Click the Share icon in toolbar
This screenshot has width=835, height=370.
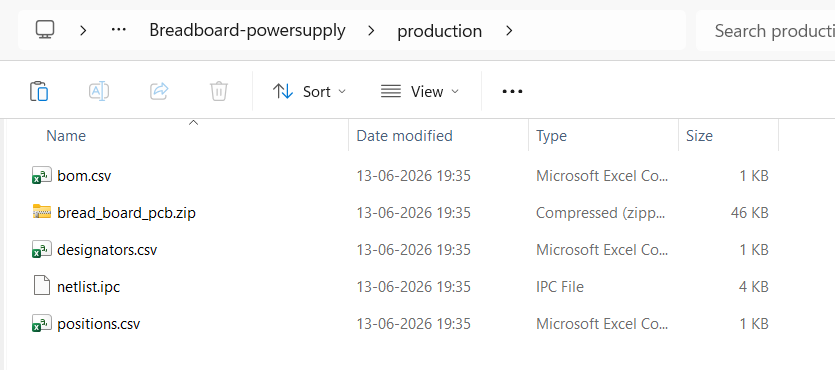coord(159,91)
